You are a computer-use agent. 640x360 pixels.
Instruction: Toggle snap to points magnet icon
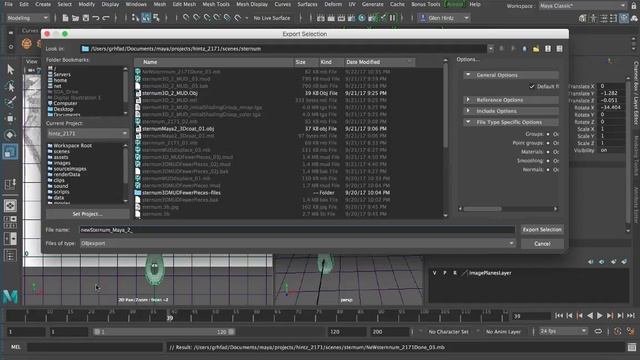207,18
